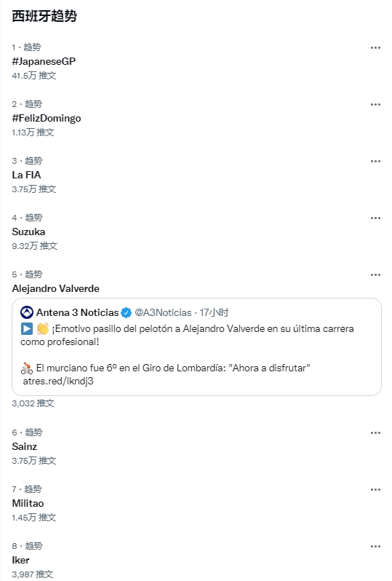Open the #FelizDomingo trending hashtag
392x581 pixels.
pos(47,118)
